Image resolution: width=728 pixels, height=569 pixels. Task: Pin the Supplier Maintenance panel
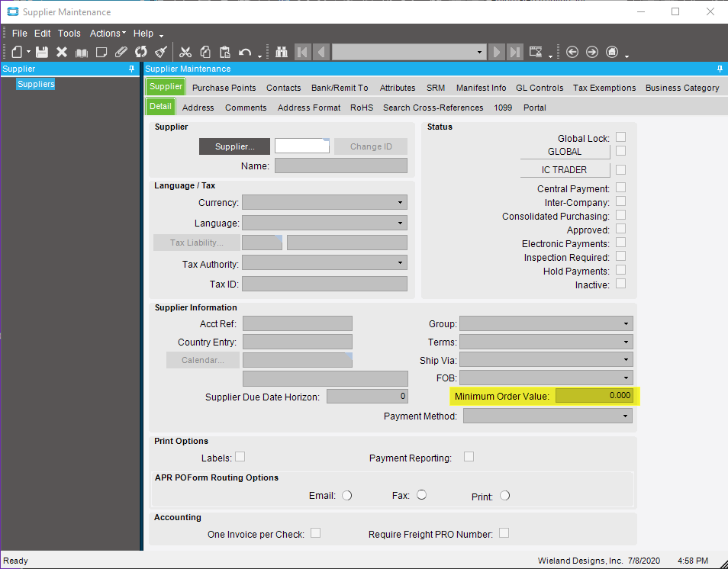point(720,69)
